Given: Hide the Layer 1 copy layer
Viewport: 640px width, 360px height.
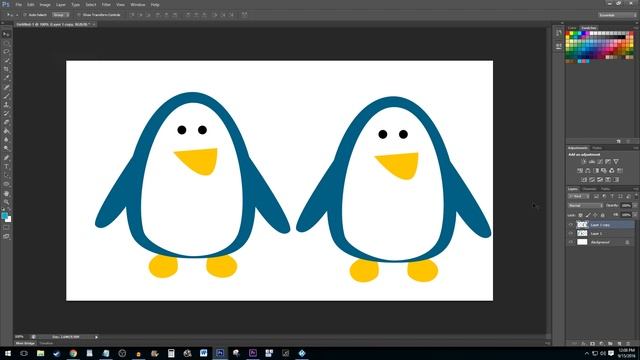Looking at the screenshot, I should tap(571, 224).
